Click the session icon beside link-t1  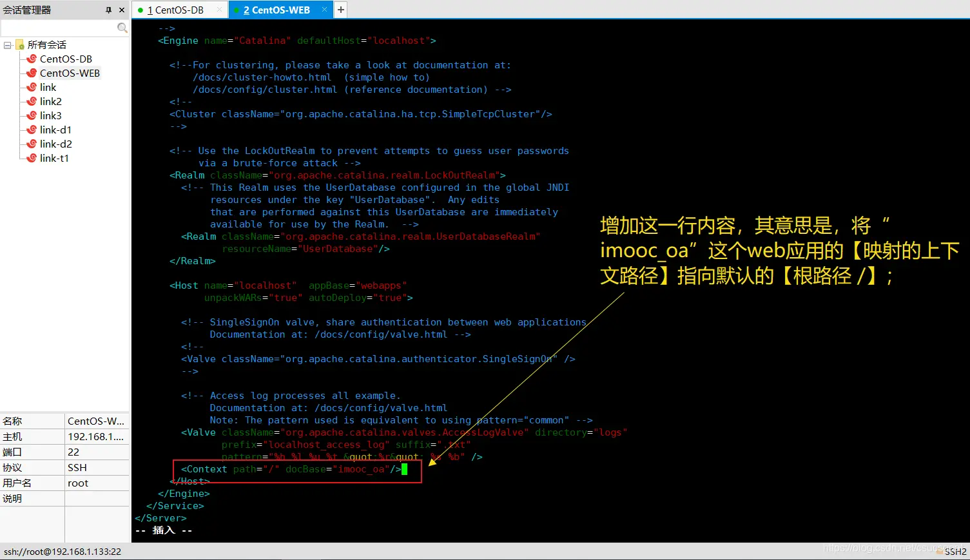32,159
